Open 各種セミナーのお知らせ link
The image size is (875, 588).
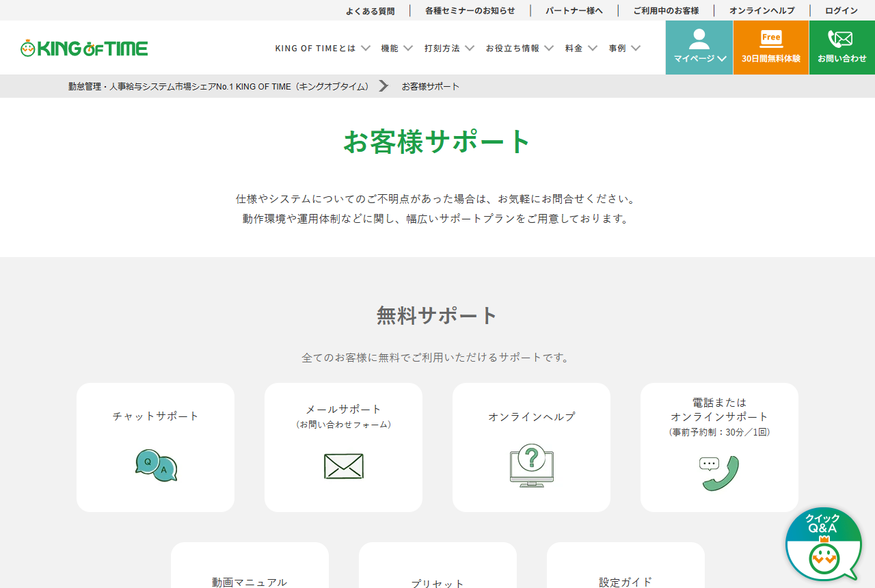[x=470, y=11]
